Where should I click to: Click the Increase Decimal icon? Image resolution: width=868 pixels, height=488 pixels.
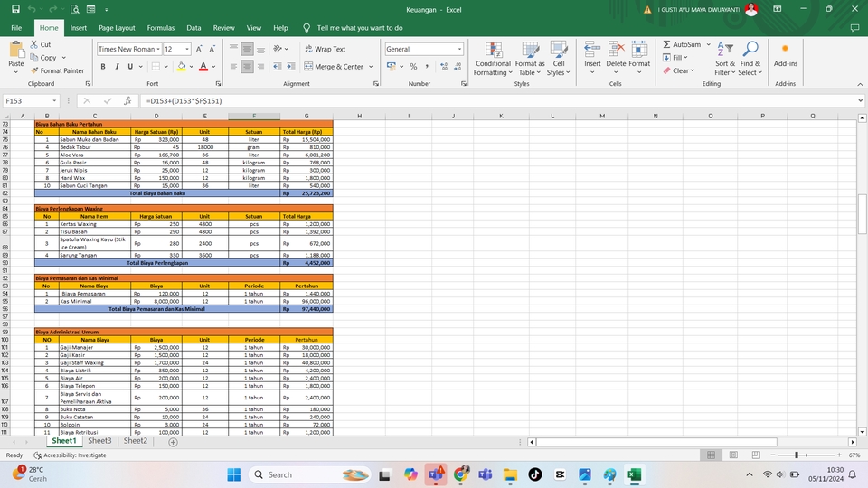[444, 66]
